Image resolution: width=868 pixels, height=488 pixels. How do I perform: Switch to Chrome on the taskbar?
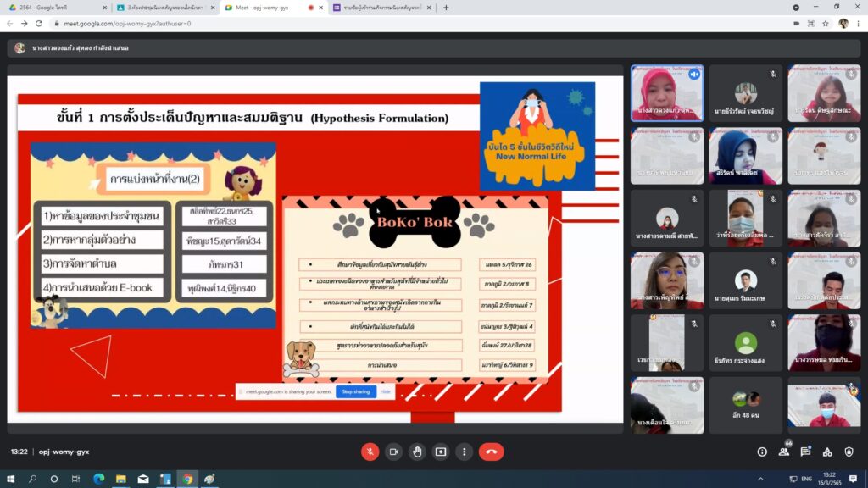pyautogui.click(x=187, y=479)
